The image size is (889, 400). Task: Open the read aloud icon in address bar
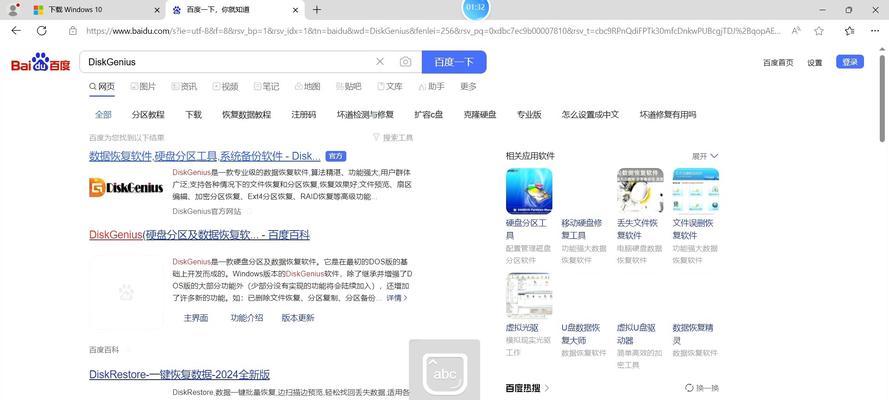[796, 31]
